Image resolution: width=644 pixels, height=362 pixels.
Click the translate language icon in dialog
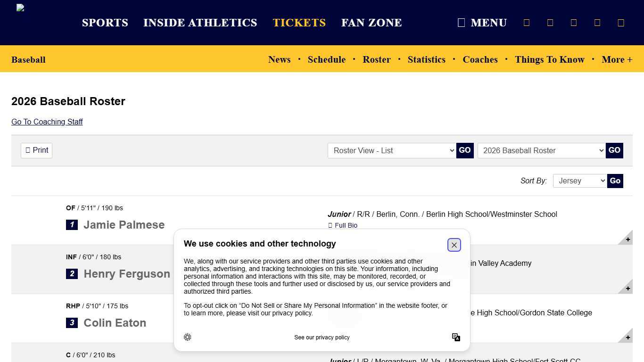point(456,337)
